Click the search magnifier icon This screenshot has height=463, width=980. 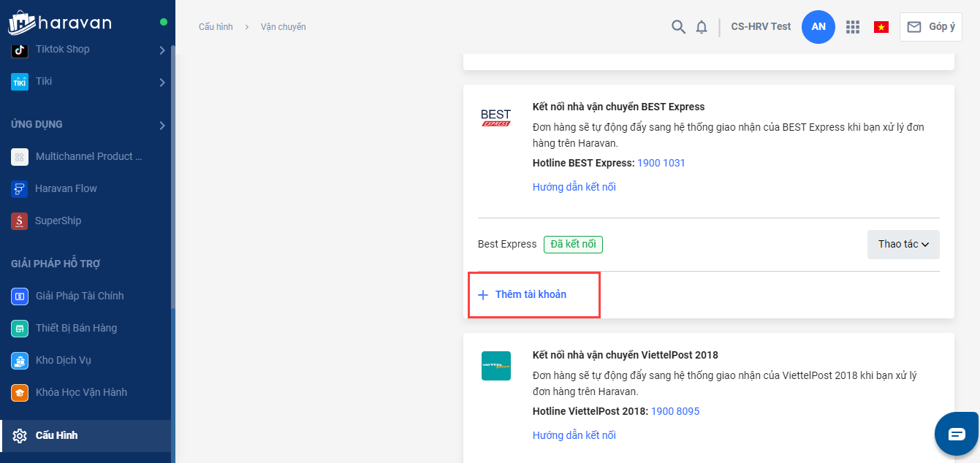(678, 27)
